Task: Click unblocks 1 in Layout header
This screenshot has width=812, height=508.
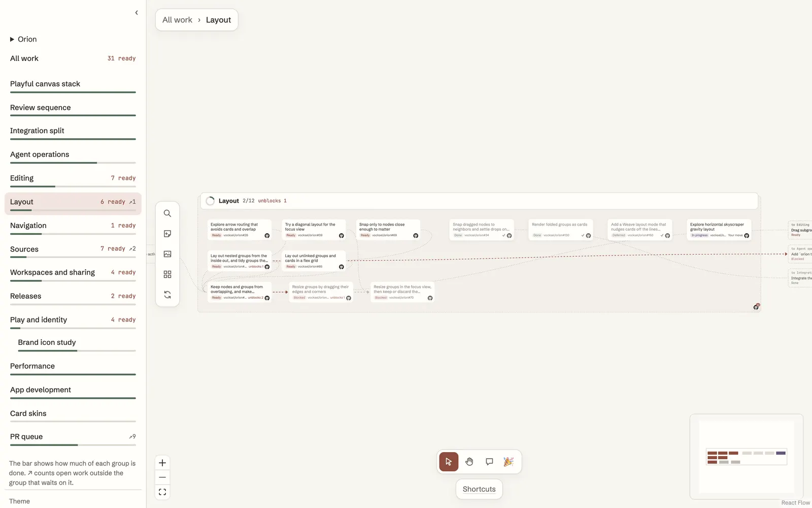Action: pyautogui.click(x=272, y=201)
